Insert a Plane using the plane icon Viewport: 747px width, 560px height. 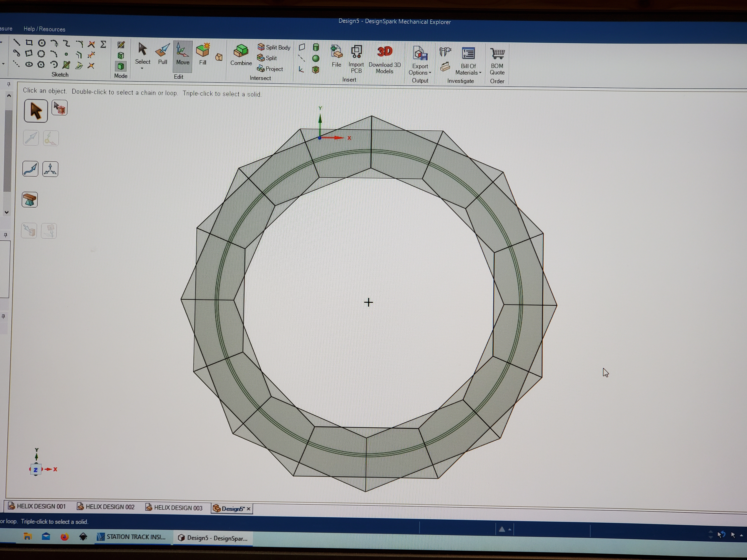[x=302, y=47]
